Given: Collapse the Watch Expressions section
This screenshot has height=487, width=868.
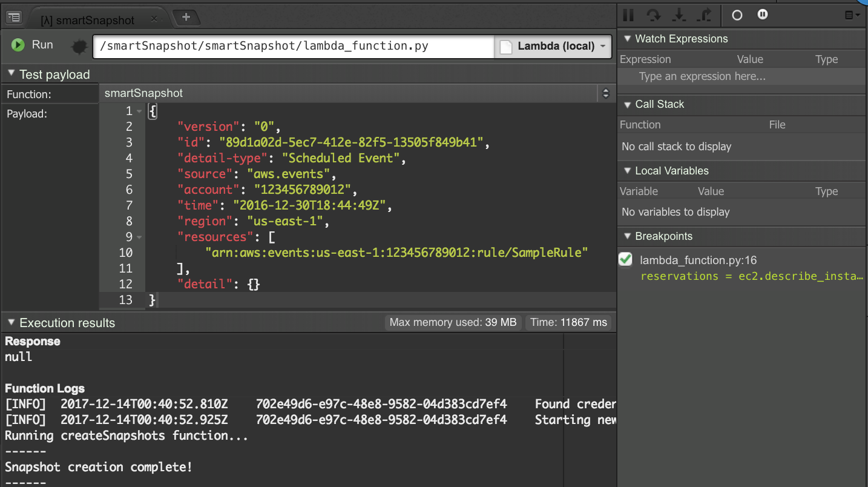Looking at the screenshot, I should 626,39.
